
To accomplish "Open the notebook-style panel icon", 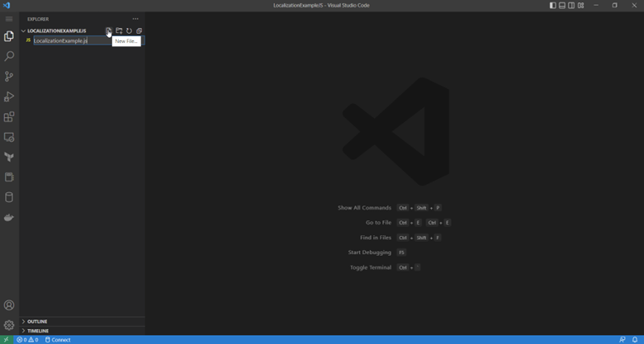I will point(9,177).
